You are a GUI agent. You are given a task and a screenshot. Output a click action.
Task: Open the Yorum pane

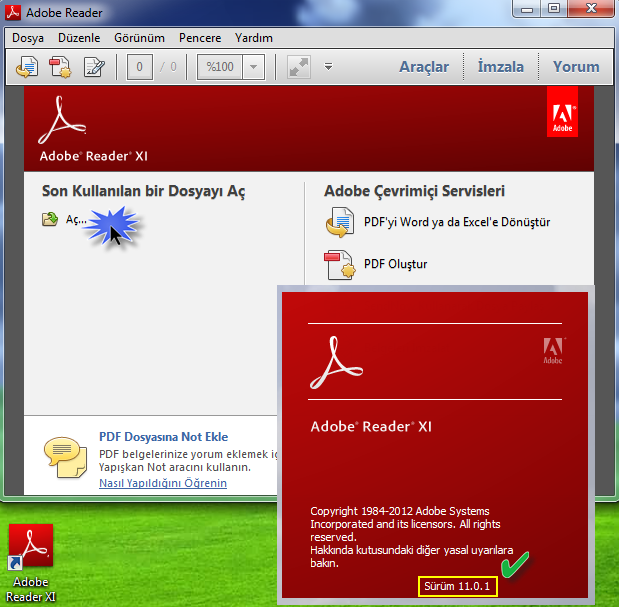pyautogui.click(x=576, y=67)
